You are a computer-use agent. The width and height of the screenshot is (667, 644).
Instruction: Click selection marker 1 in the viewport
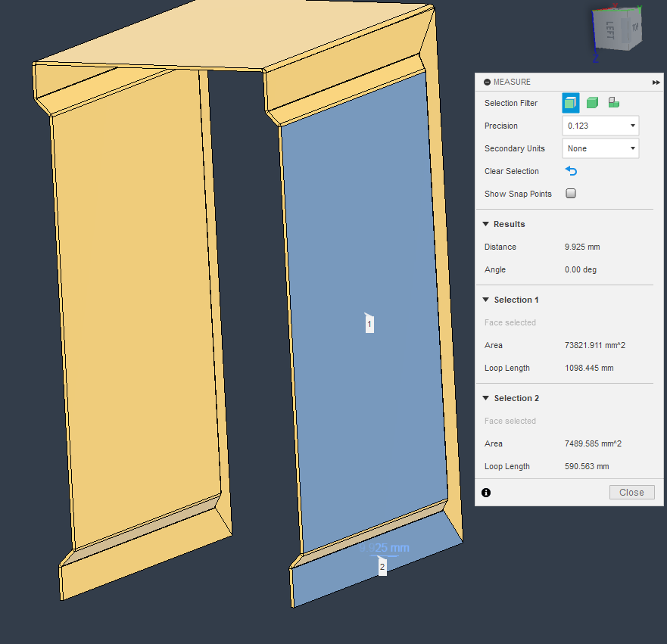point(369,324)
